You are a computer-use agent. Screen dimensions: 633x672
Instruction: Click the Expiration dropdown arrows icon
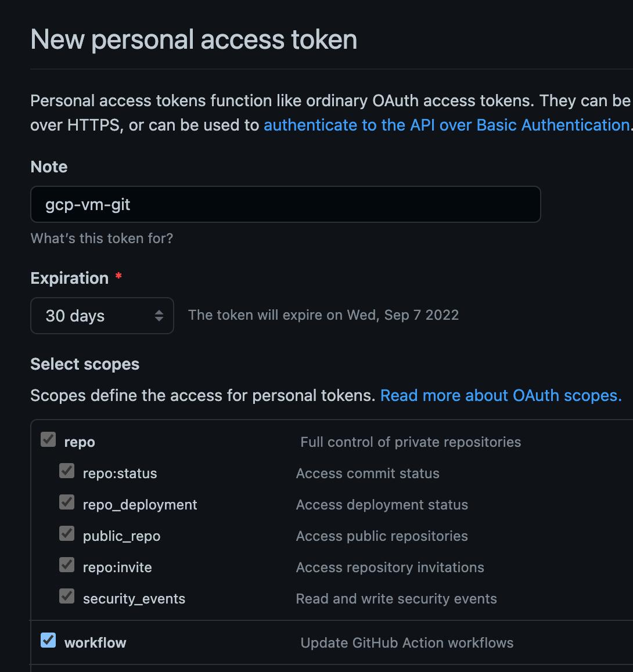pos(159,316)
